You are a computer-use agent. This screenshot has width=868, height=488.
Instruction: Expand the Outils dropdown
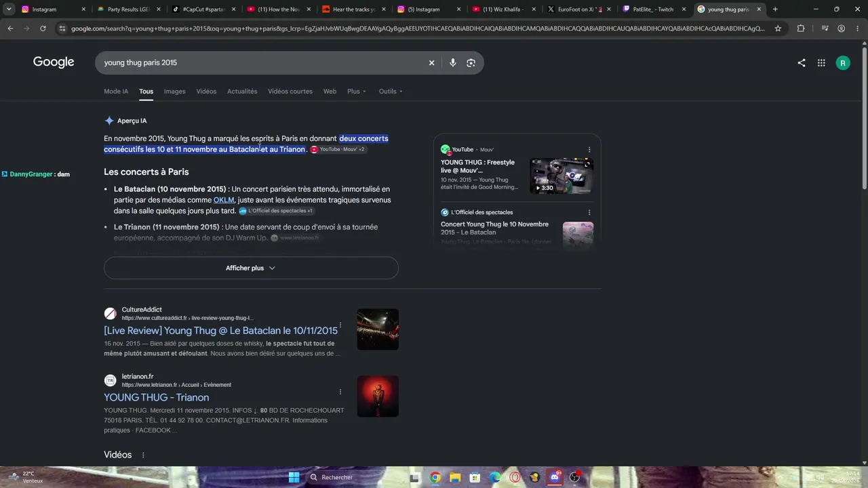click(x=391, y=91)
